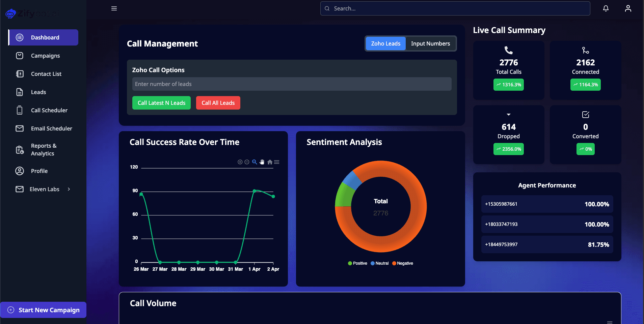Screen dimensions: 644x324
Task: Open the user account icon
Action: pos(628,8)
